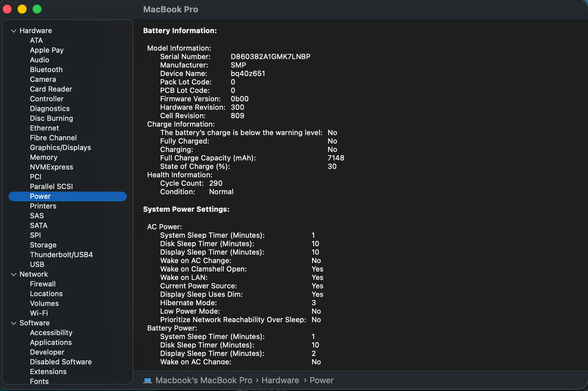Open the SAS entry
Viewport: 588px width, 391px height.
37,216
